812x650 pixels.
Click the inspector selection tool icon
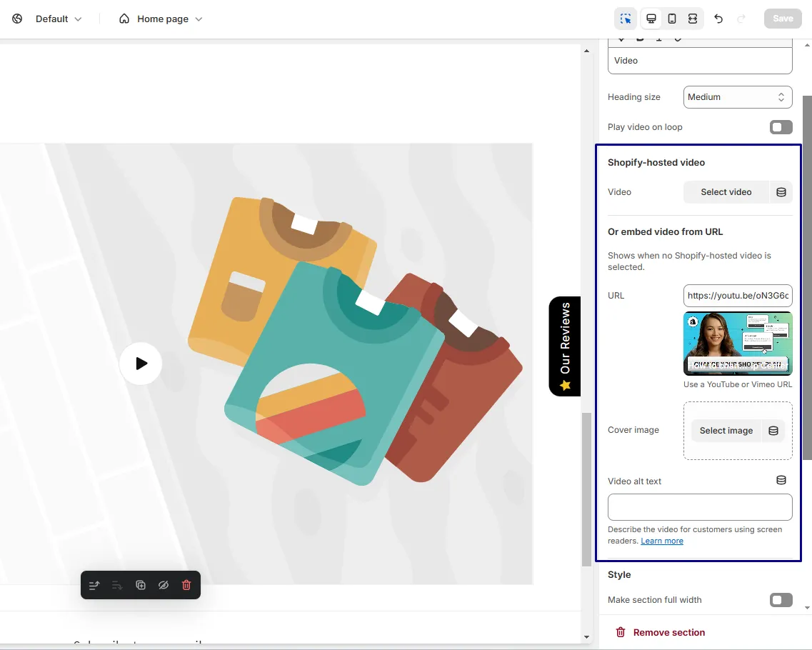626,19
